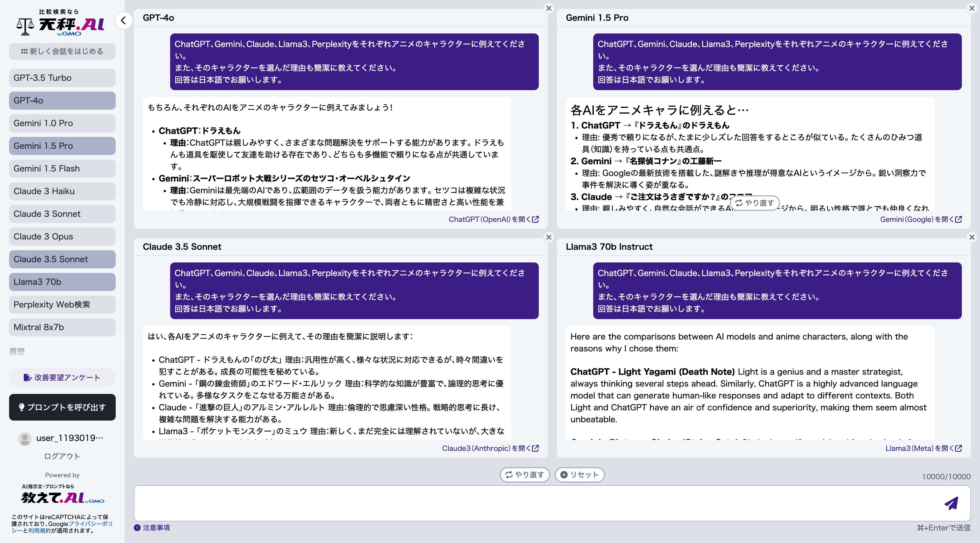The height and width of the screenshot is (543, 980).
Task: Open Claude3 (Anthropic)を開く link
Action: point(490,448)
